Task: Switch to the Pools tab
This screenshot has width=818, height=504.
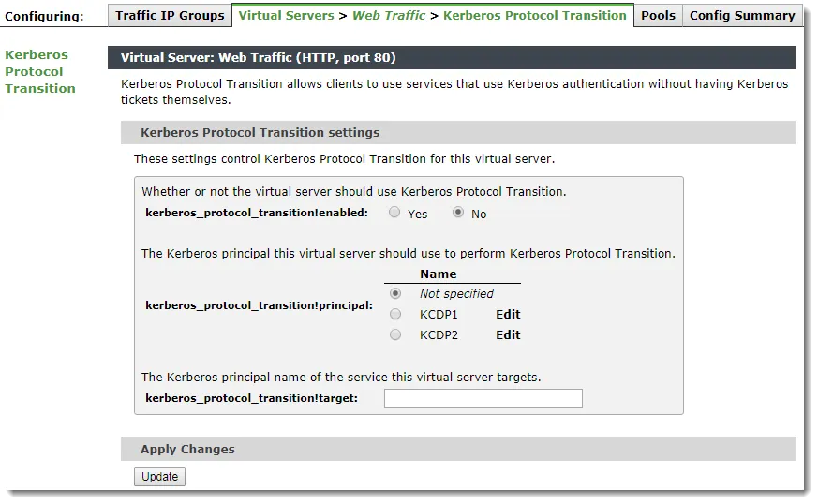Action: (x=658, y=16)
